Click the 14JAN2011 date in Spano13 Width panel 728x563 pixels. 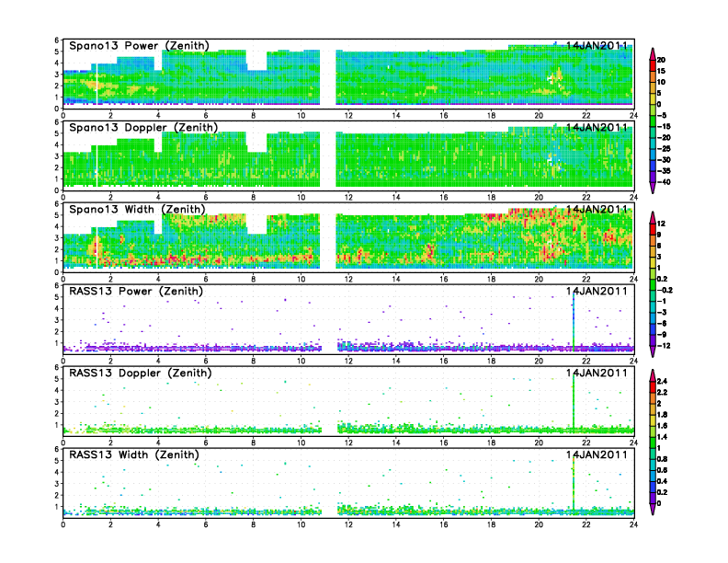click(597, 209)
